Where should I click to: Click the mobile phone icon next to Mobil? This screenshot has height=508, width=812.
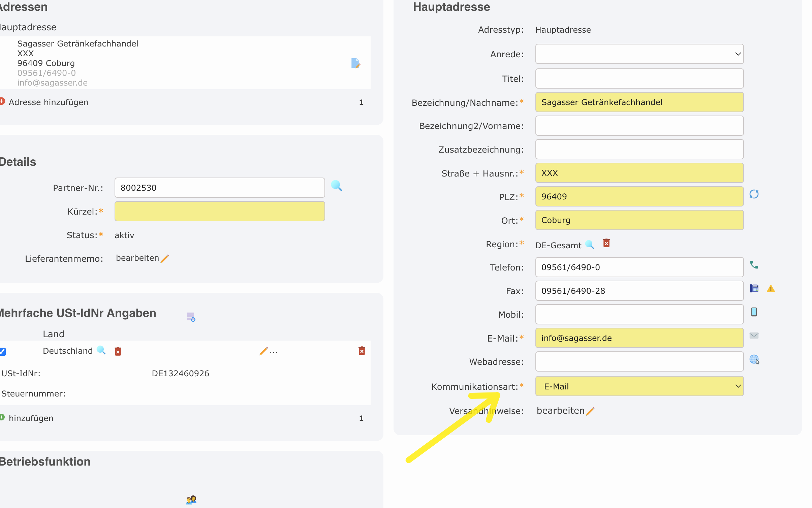tap(754, 312)
